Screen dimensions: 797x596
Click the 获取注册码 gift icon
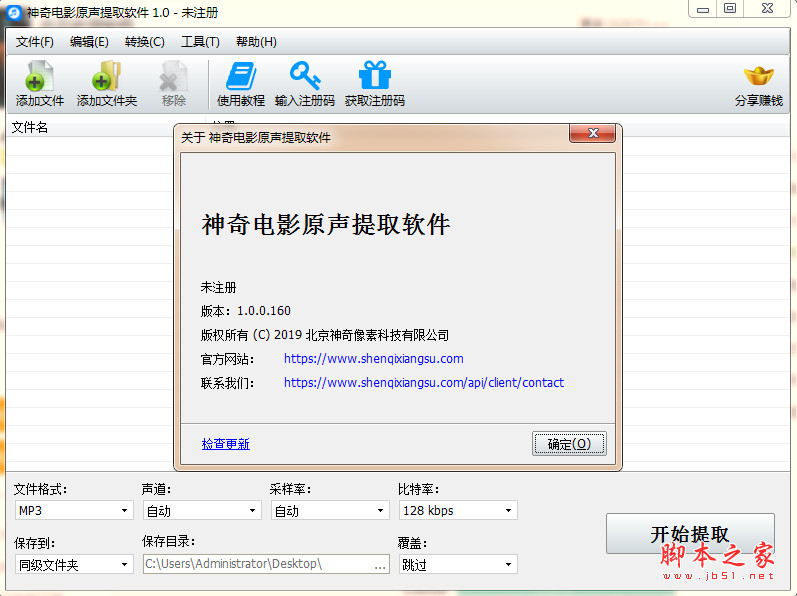coord(375,75)
